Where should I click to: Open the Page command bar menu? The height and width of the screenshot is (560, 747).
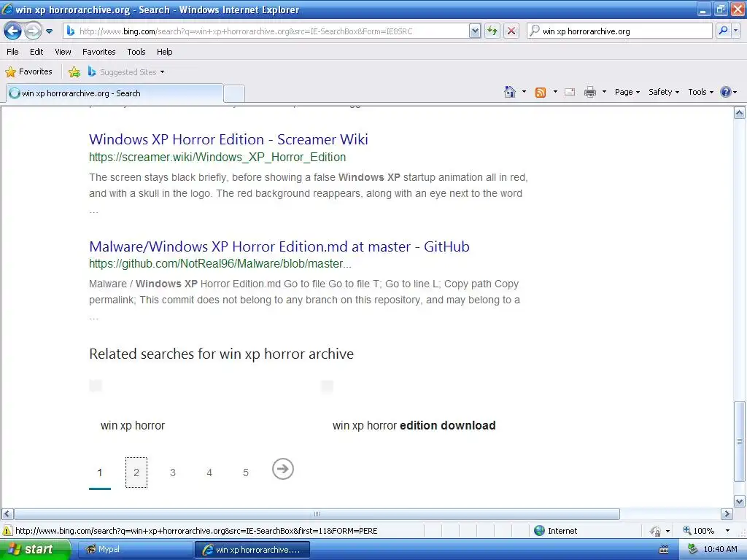tap(627, 92)
